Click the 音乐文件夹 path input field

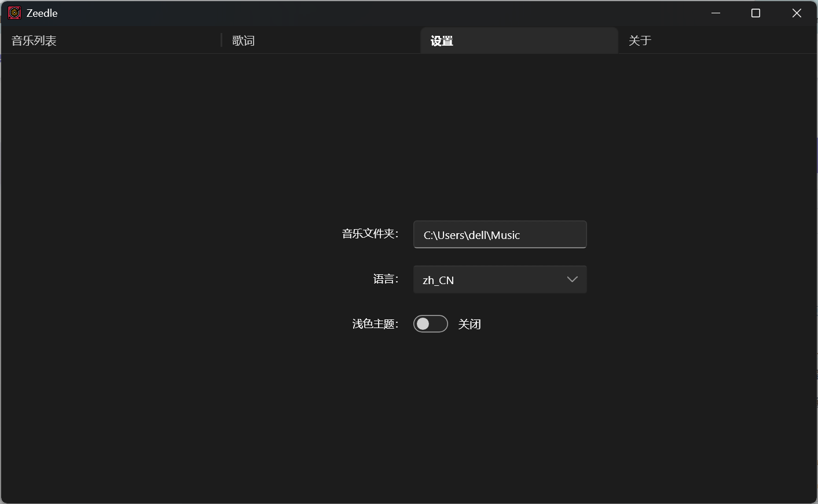tap(500, 234)
